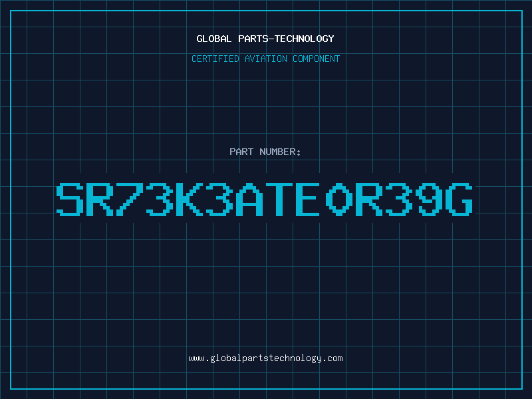Click the word NUMBER: in the label
Screen dimensions: 532x399
tap(280, 152)
